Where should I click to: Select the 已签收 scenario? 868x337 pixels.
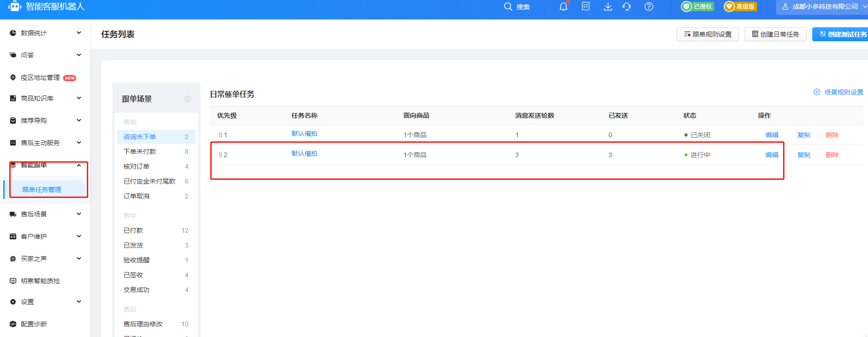point(156,275)
